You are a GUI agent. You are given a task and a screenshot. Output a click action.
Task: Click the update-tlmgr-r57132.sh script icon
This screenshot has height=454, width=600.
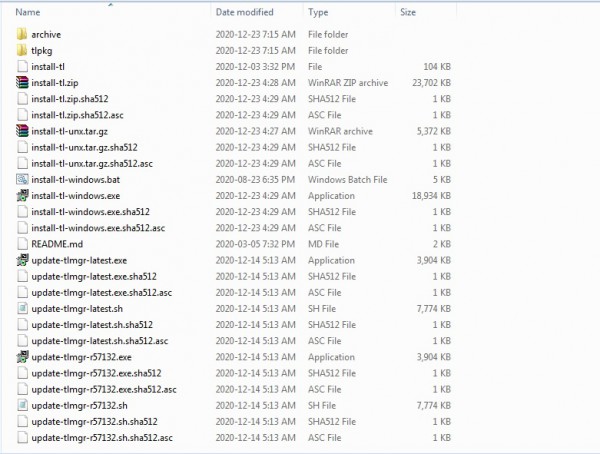point(21,405)
